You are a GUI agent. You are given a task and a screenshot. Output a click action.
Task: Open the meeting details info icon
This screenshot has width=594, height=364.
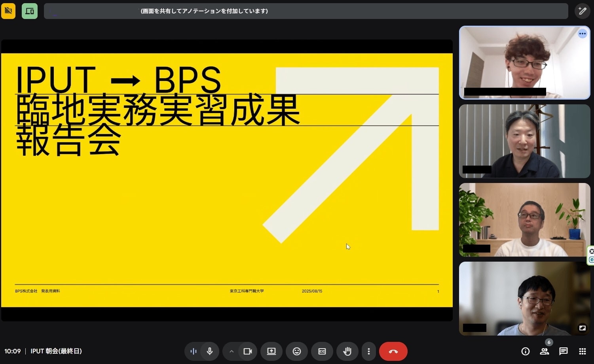(526, 351)
